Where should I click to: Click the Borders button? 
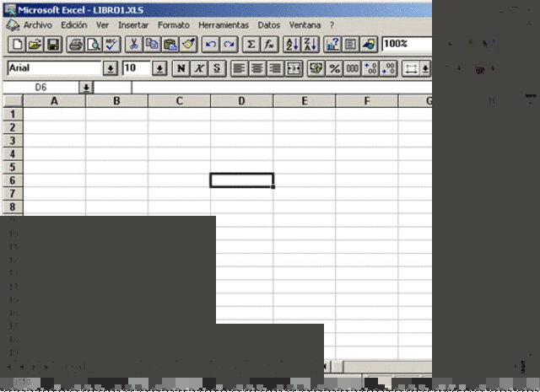(x=411, y=68)
